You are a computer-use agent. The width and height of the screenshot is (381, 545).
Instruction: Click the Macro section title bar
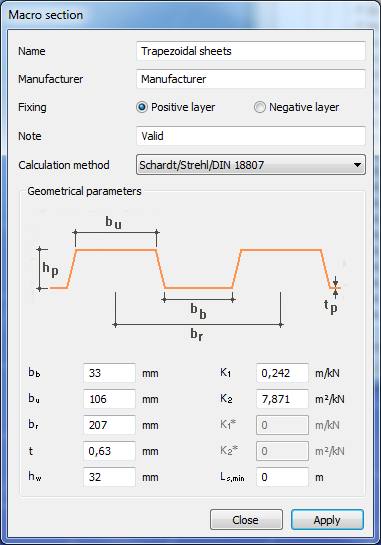tap(190, 15)
